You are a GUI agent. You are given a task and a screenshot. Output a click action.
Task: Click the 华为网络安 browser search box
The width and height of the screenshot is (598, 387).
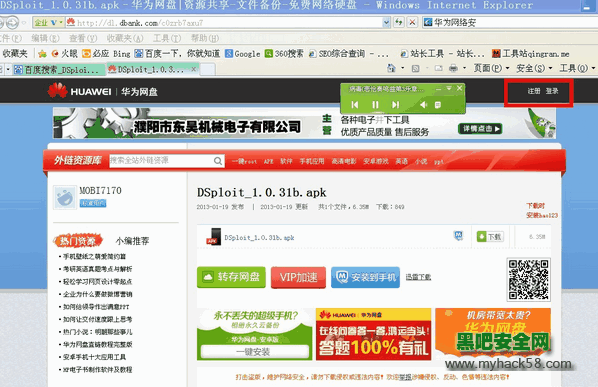[510, 22]
